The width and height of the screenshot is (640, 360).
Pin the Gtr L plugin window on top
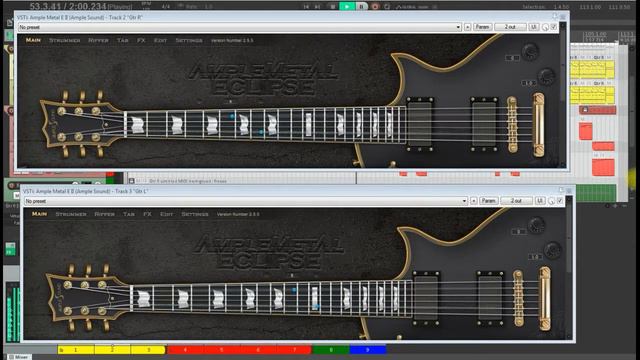coord(561,190)
